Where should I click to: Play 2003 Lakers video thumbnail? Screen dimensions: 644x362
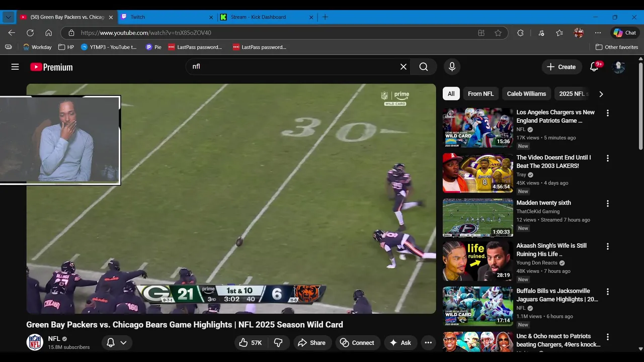[478, 173]
